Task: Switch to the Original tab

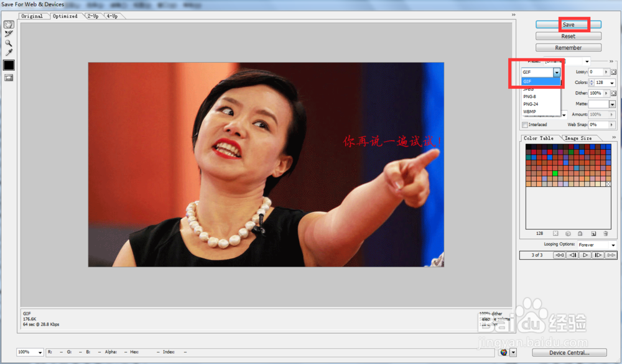Action: (32, 16)
